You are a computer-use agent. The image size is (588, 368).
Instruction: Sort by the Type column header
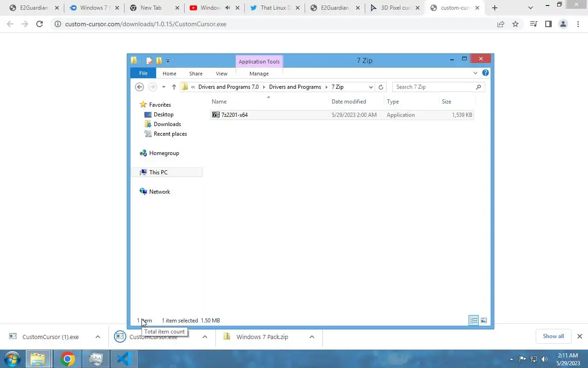click(411, 102)
